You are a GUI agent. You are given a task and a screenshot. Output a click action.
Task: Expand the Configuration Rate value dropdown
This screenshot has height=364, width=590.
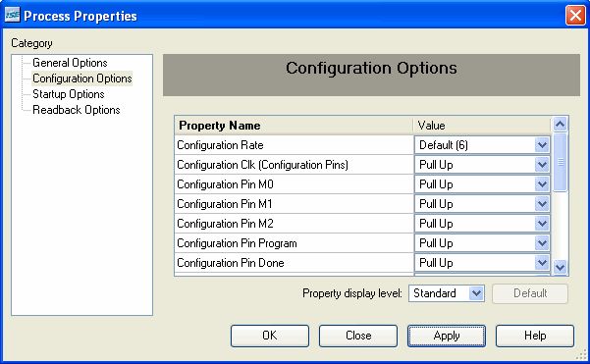coord(542,145)
